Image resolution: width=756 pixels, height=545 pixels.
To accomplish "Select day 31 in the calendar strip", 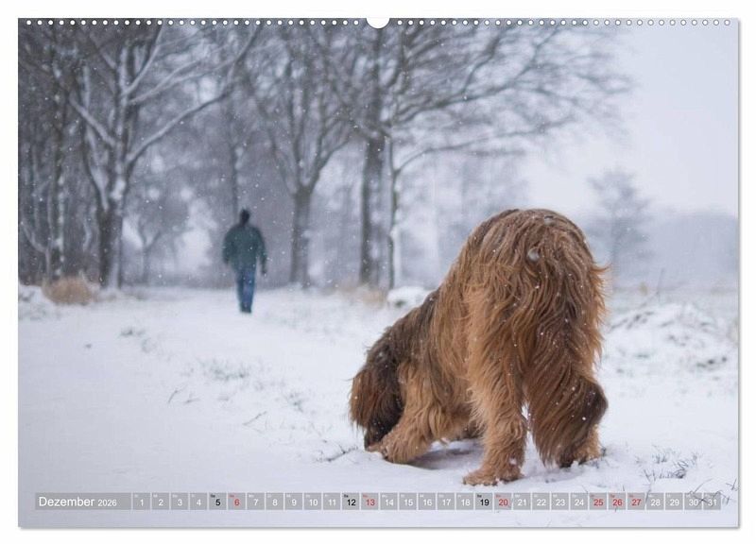I will 712,502.
